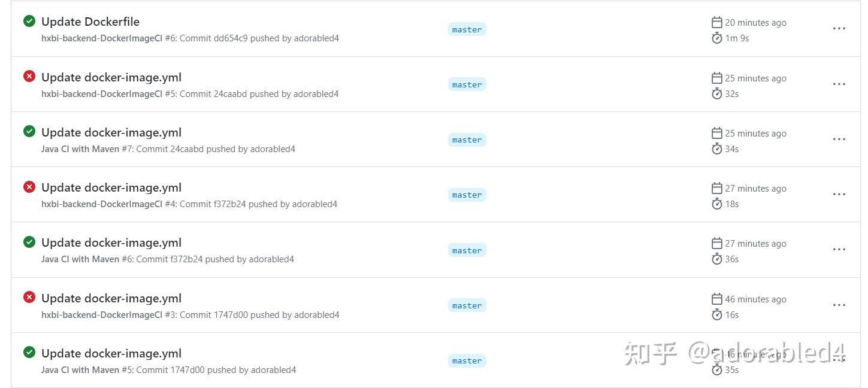Open the kebab menu for the Update Dockerfile run
This screenshot has height=388, width=868.
pyautogui.click(x=839, y=28)
